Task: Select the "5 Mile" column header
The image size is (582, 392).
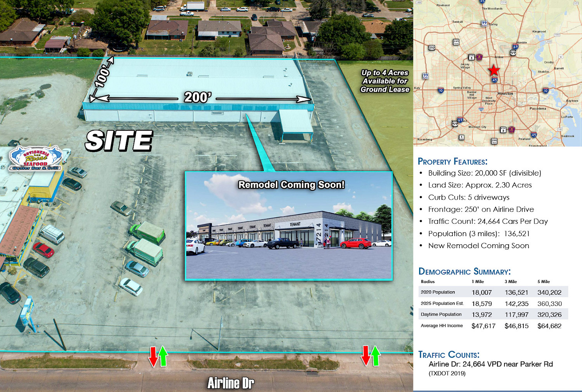Action: pos(543,281)
